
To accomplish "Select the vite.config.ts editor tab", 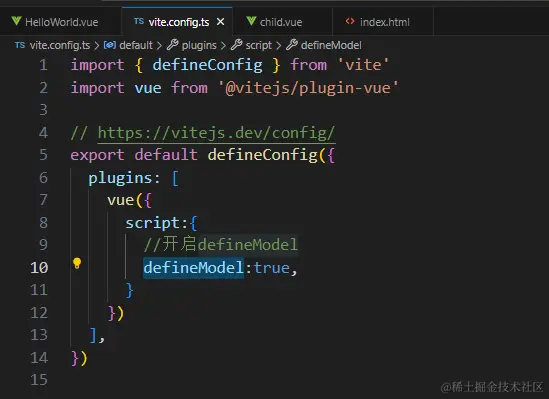I will pos(177,22).
